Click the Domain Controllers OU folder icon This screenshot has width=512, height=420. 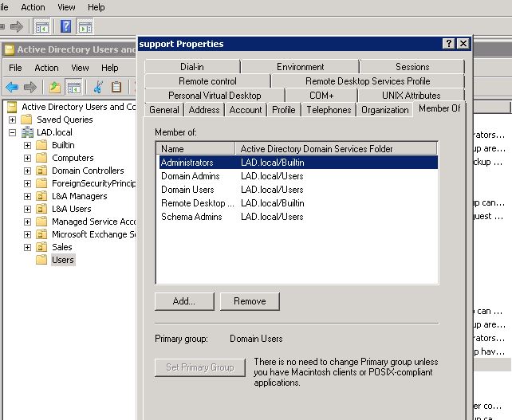pyautogui.click(x=41, y=171)
